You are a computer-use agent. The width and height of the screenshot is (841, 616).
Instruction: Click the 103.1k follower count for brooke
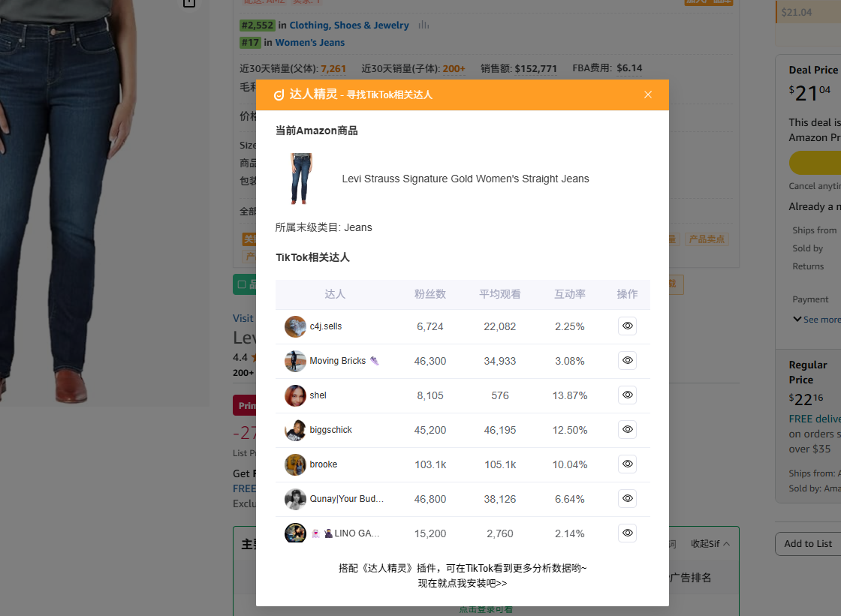430,464
